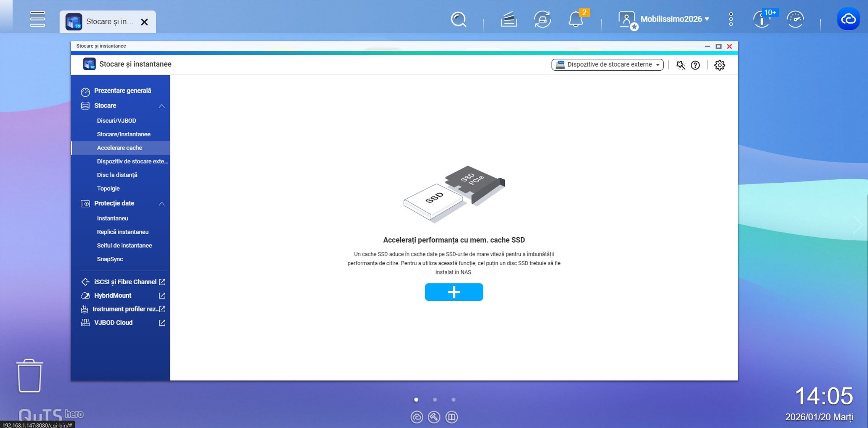Click the desktop search magnifier icon
Image resolution: width=868 pixels, height=428 pixels.
coord(458,19)
